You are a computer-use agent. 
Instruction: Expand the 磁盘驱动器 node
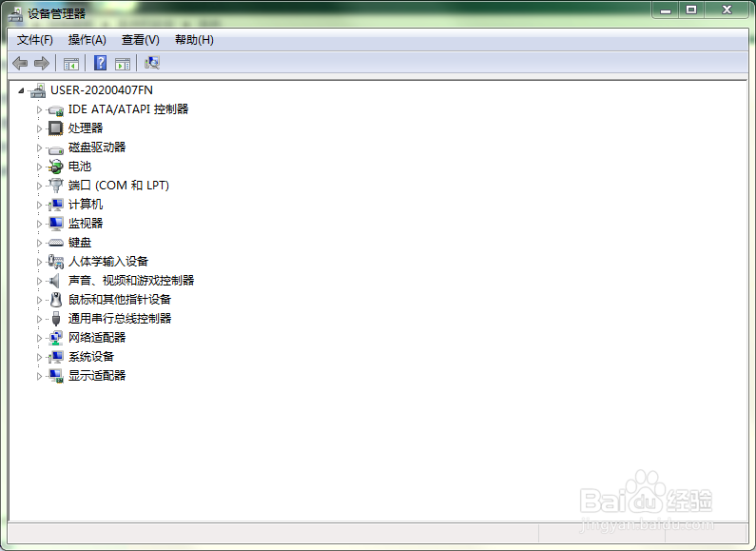coord(39,148)
